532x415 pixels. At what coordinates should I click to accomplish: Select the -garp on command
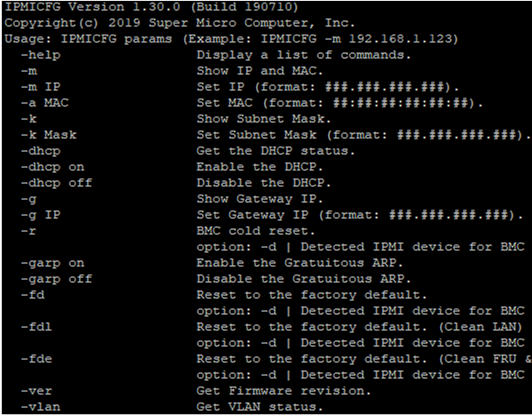click(x=53, y=263)
